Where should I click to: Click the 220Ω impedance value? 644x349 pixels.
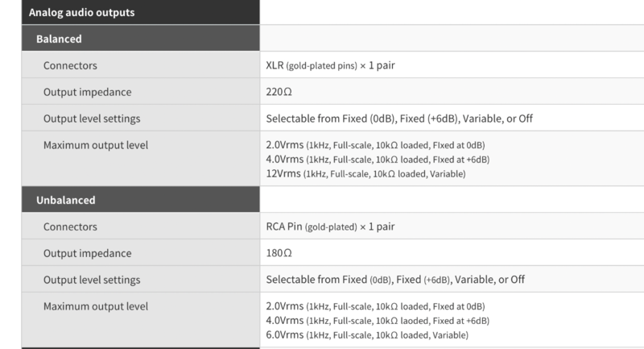point(279,92)
